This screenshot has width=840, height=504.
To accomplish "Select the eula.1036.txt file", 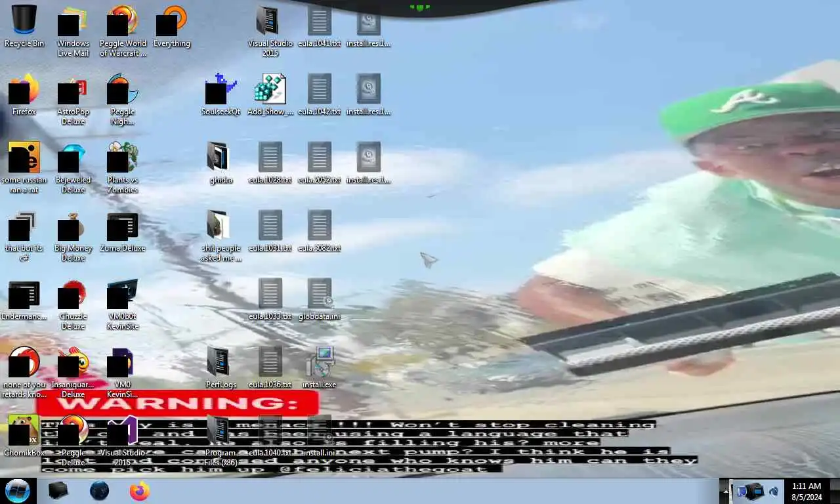I will coord(270,367).
